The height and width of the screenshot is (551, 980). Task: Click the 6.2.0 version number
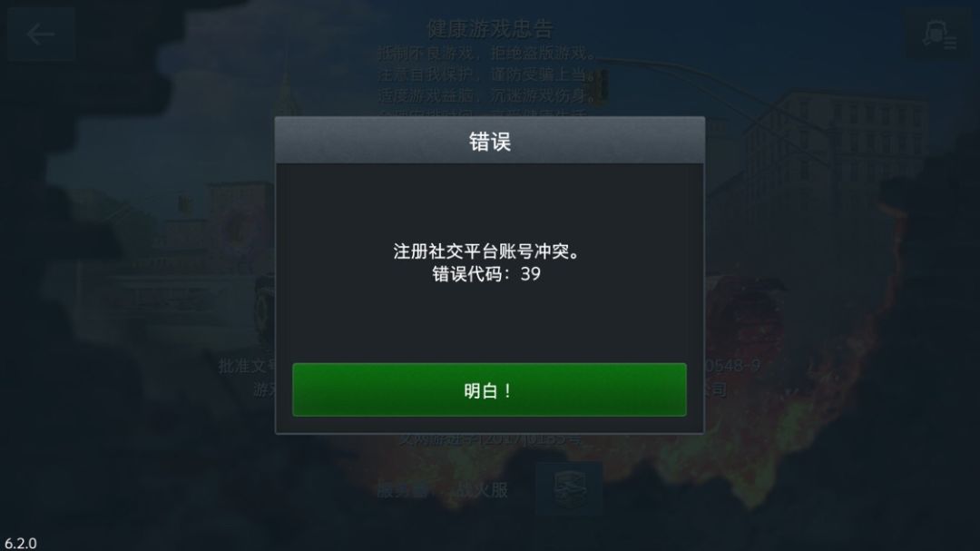pos(21,543)
